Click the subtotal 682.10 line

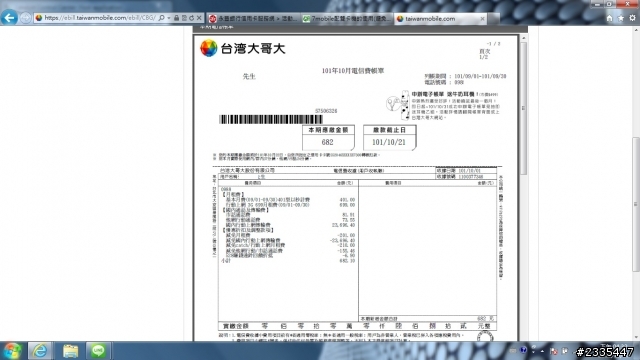288,260
